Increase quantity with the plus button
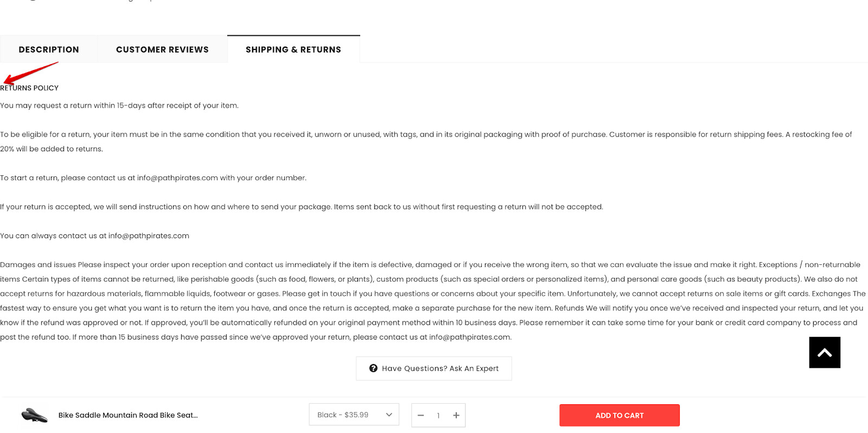Image resolution: width=868 pixels, height=433 pixels. point(456,416)
